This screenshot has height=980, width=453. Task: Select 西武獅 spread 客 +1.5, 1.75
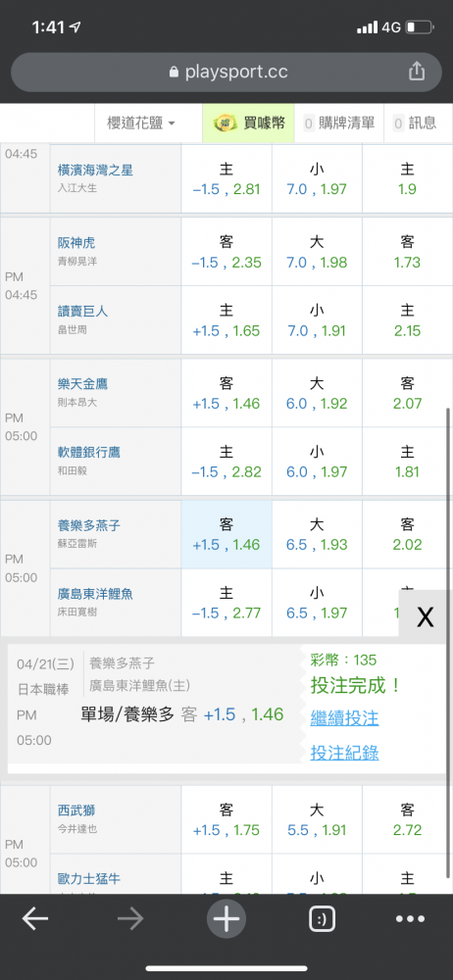pos(226,820)
